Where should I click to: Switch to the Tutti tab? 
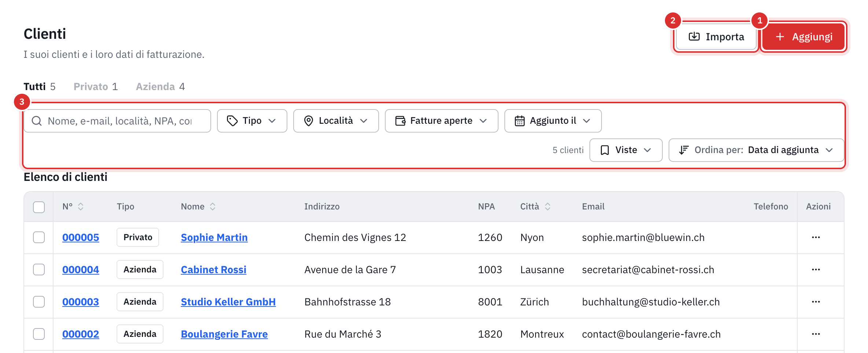coord(40,86)
